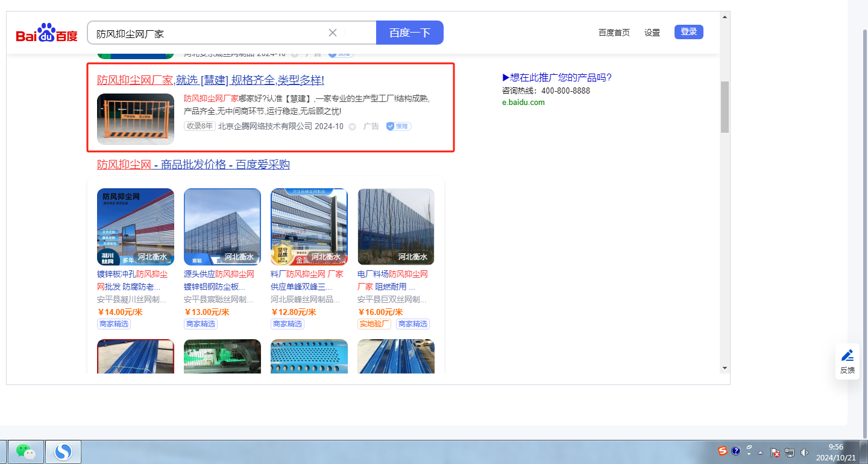Screen dimensions: 868x464
Task: Click the 广告 label in the 慧建 result
Action: point(371,126)
